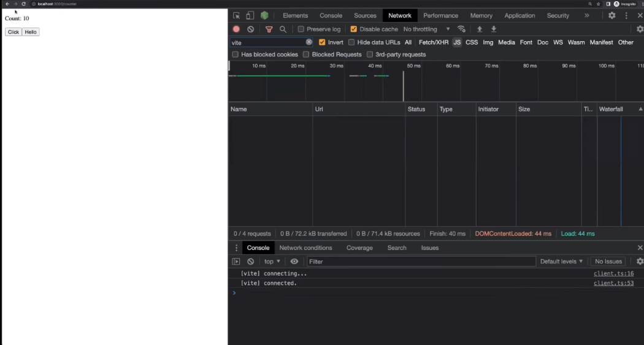This screenshot has width=644, height=345.
Task: Click the inspect element picker icon
Action: coord(237,15)
